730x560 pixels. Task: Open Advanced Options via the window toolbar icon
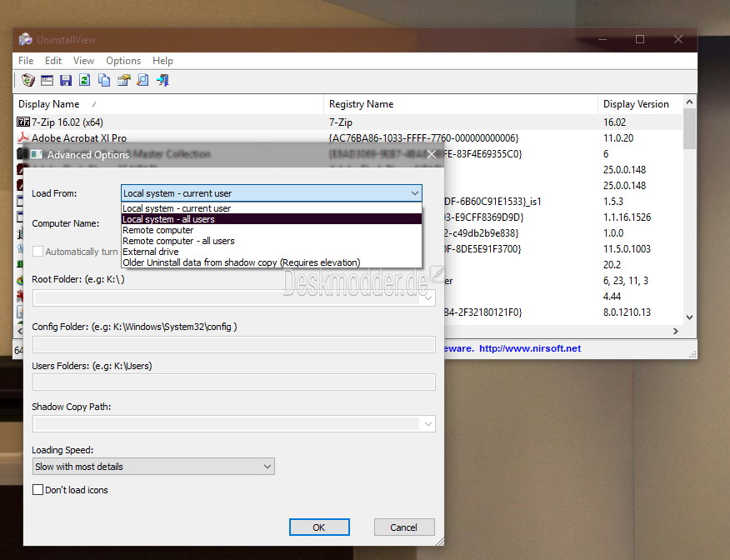click(x=47, y=80)
